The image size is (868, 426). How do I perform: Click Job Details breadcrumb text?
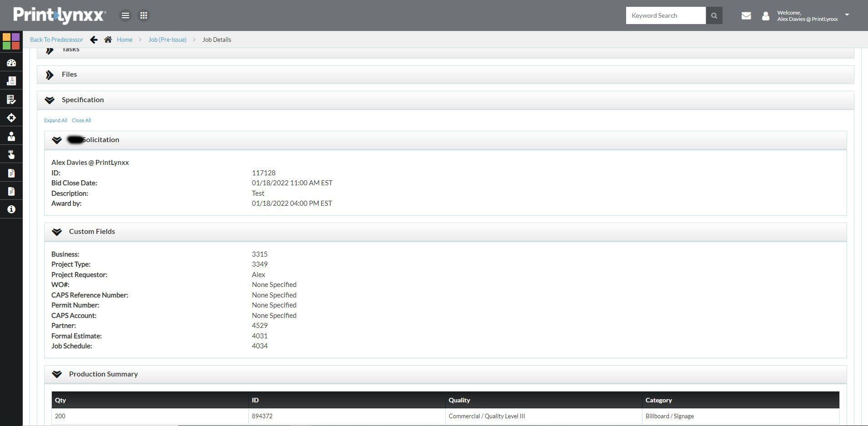tap(217, 40)
